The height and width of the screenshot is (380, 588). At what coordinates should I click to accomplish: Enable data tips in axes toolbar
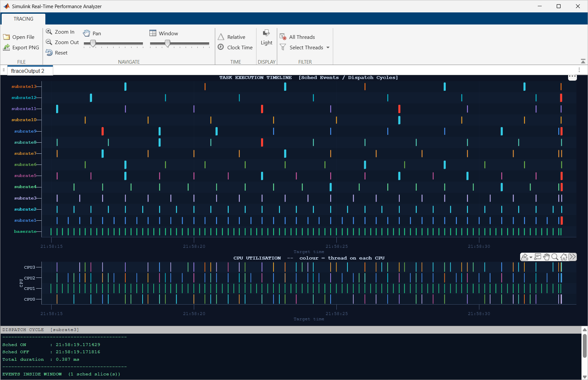(538, 257)
